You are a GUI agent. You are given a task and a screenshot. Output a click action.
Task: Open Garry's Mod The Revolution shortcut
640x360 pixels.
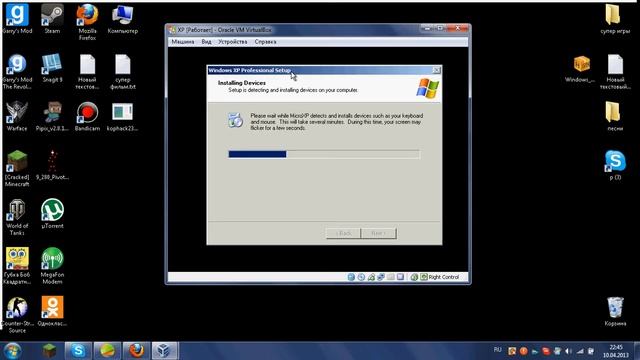click(x=17, y=71)
